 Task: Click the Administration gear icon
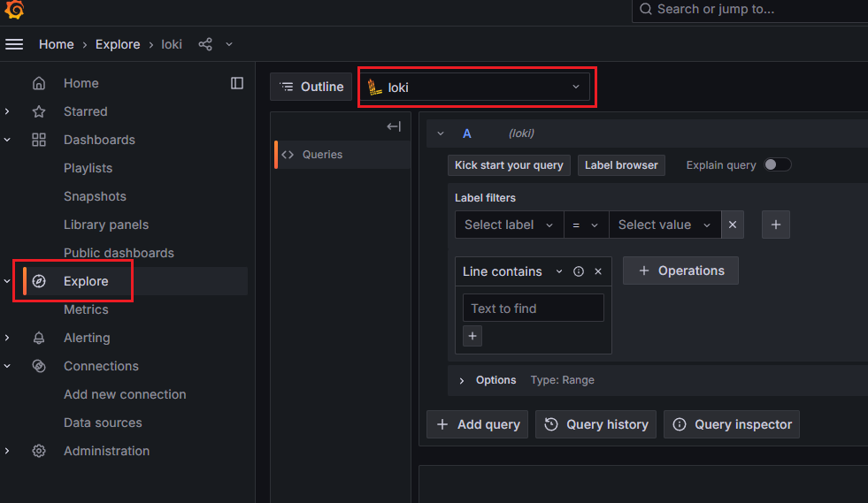tap(39, 451)
